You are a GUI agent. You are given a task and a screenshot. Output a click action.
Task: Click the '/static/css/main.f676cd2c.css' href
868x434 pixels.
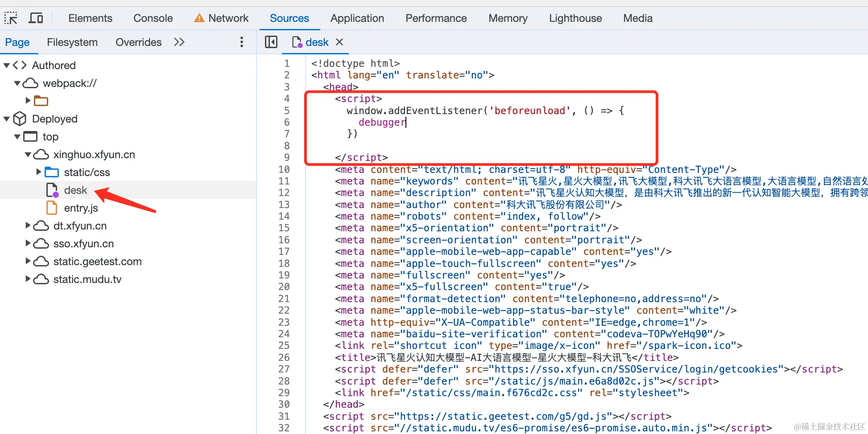tap(491, 393)
